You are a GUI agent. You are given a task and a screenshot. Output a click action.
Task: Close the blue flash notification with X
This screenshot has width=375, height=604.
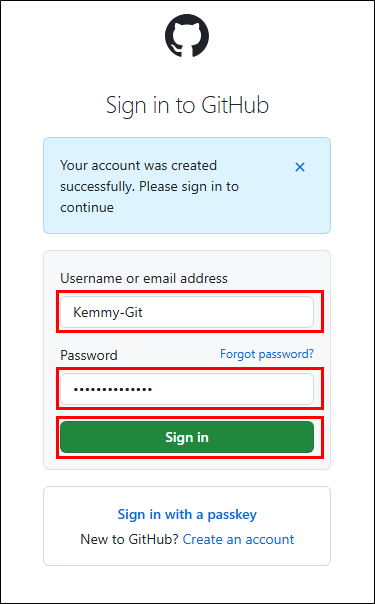click(x=300, y=167)
